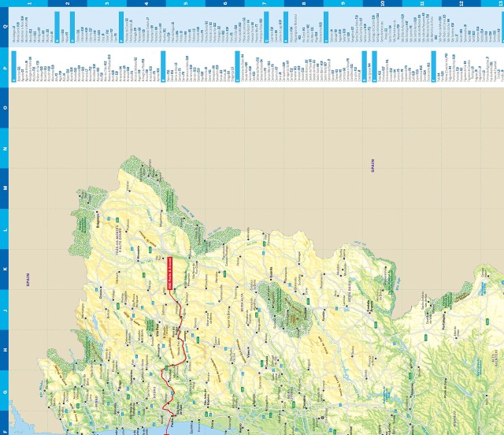The height and width of the screenshot is (435, 504).
Task: Click the blue road marker beside Bragança
Action: (x=110, y=217)
